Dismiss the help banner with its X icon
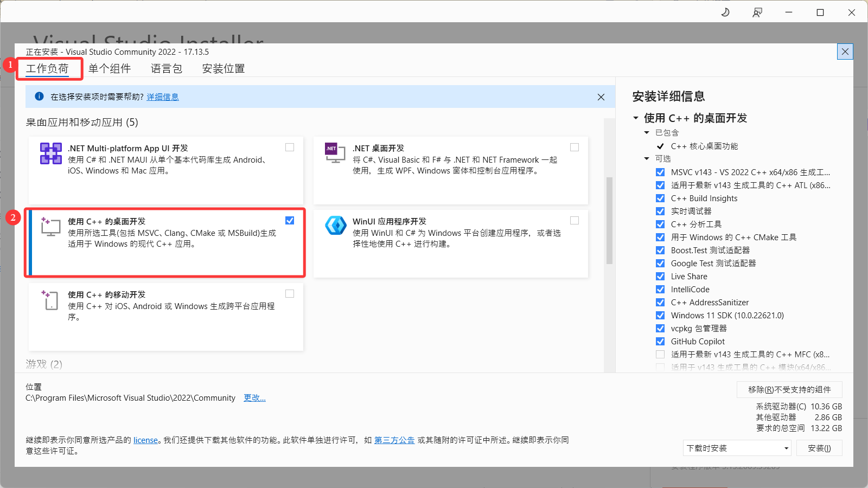The height and width of the screenshot is (488, 868). pyautogui.click(x=601, y=97)
